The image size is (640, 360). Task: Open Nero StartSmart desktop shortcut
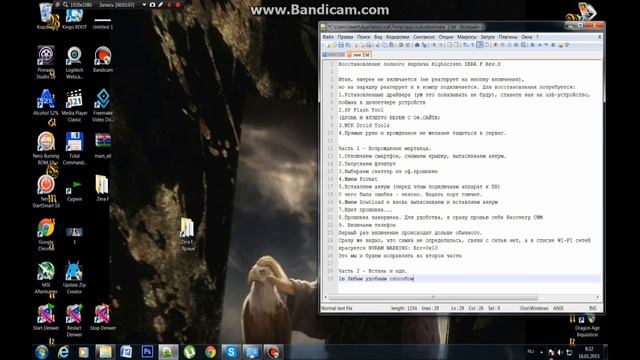(x=46, y=191)
